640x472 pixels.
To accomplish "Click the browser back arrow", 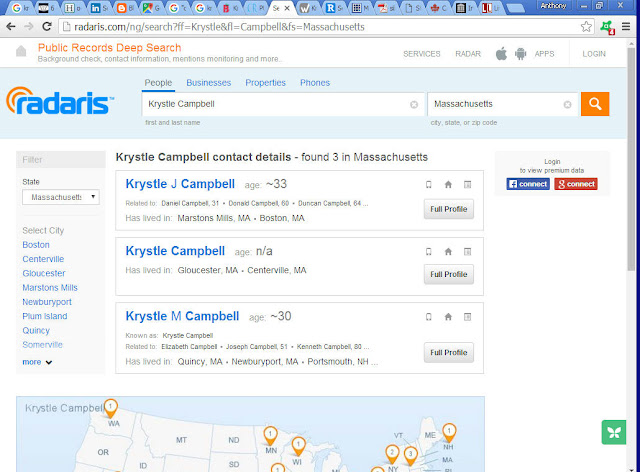I will tap(11, 27).
